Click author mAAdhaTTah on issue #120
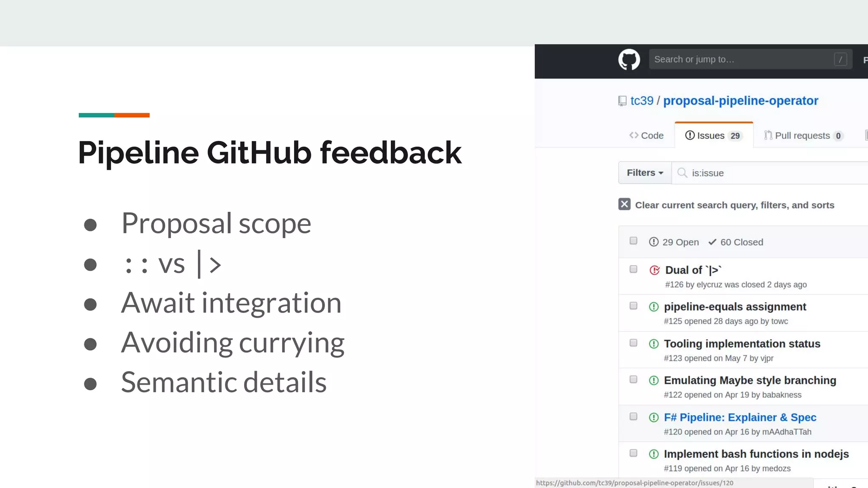Screen dimensions: 868x488 click(787, 432)
